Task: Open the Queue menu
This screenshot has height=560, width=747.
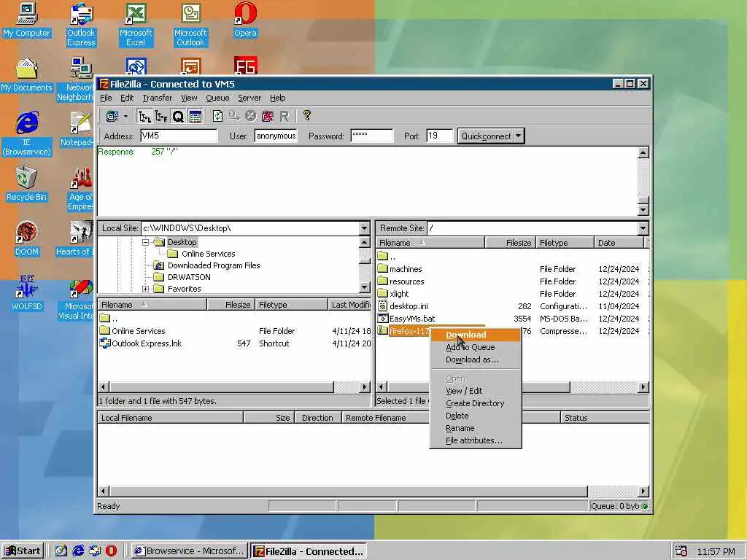Action: click(217, 98)
